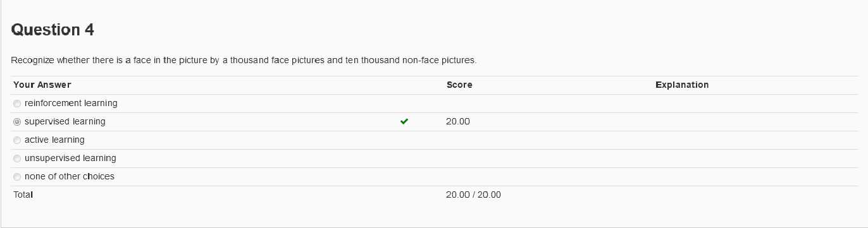This screenshot has width=868, height=228.
Task: Click the 20.00 / 20.00 total score
Action: click(473, 195)
